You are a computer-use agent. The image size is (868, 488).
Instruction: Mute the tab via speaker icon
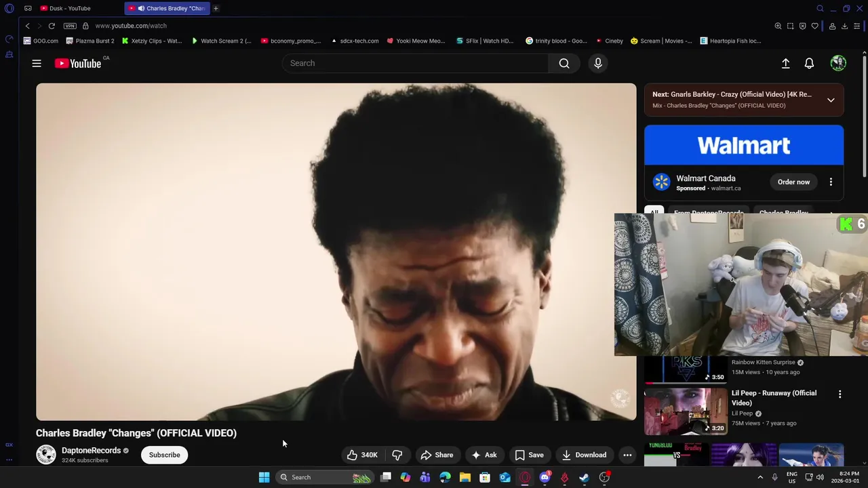click(141, 8)
